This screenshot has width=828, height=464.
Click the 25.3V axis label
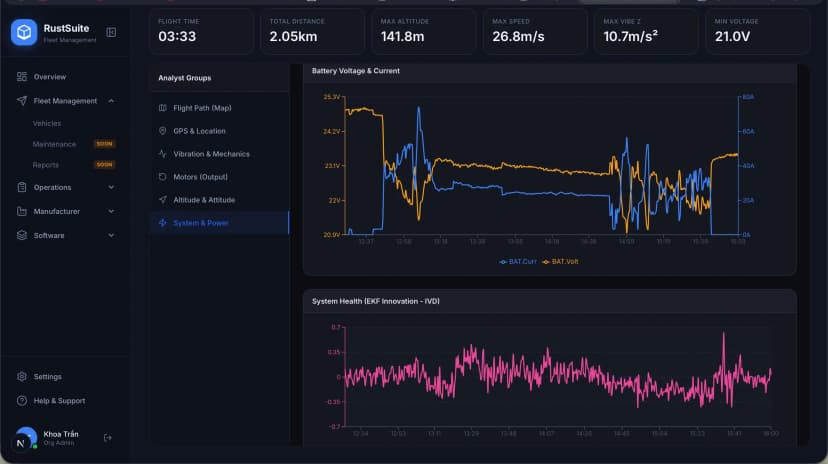(x=332, y=97)
